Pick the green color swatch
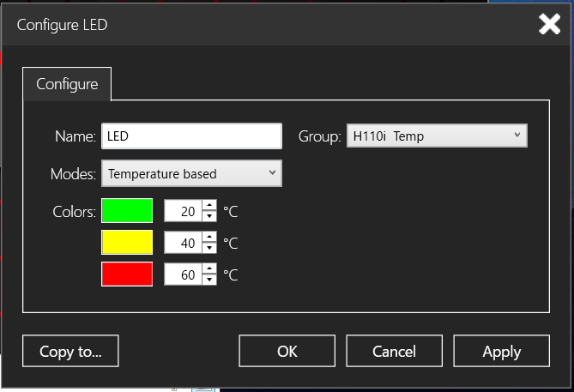 [127, 210]
